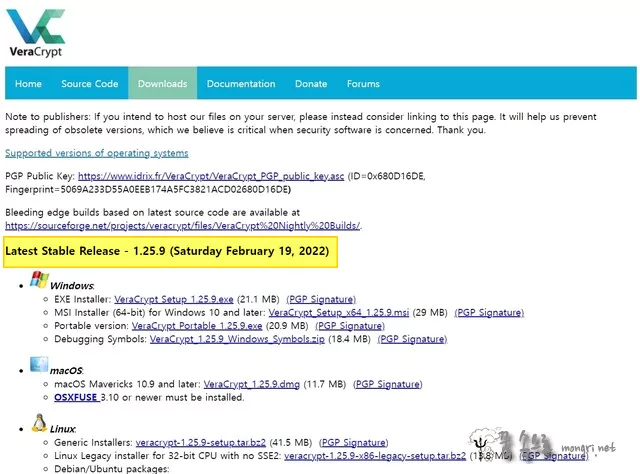The image size is (640, 474).
Task: Open the Home menu item
Action: pos(28,84)
